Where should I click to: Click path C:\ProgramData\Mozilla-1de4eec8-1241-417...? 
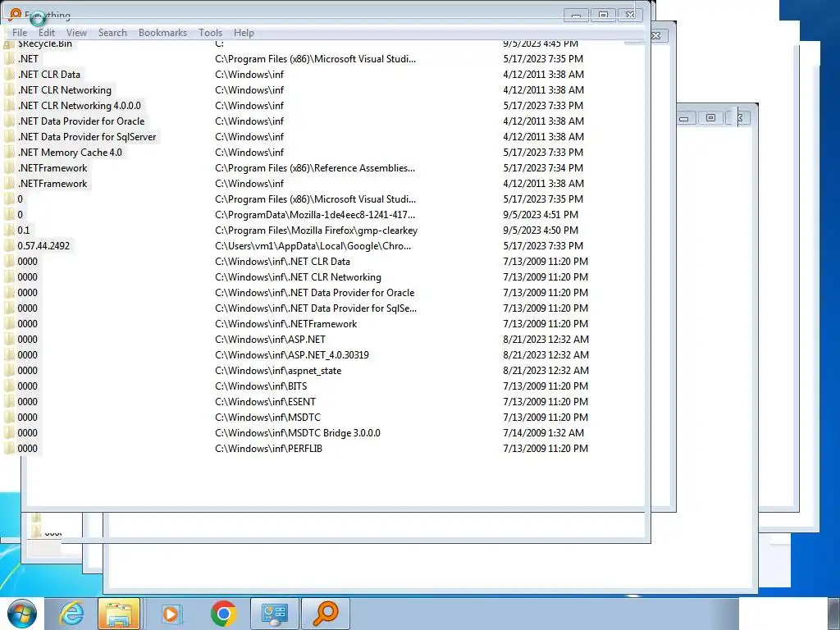[315, 215]
